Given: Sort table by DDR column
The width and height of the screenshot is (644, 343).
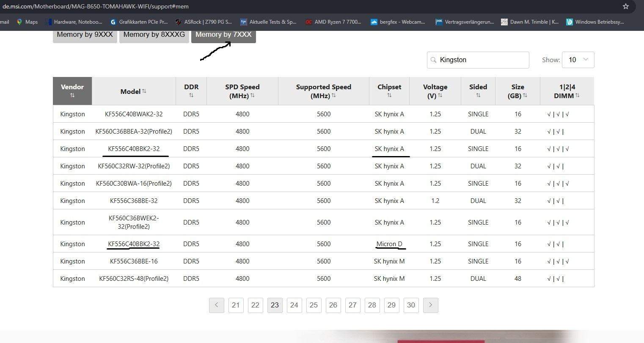Looking at the screenshot, I should pyautogui.click(x=191, y=91).
